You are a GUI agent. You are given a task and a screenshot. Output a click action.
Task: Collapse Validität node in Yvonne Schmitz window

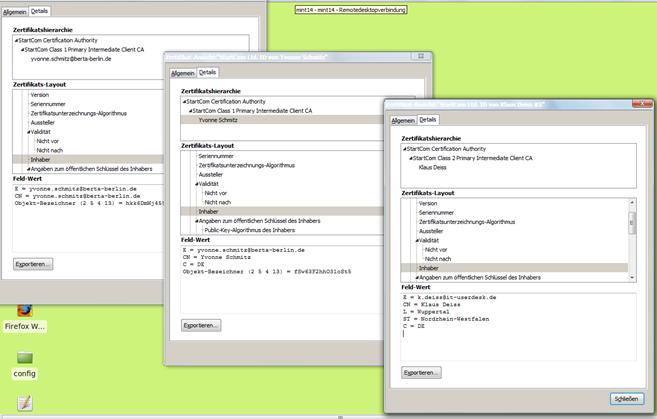tap(197, 184)
